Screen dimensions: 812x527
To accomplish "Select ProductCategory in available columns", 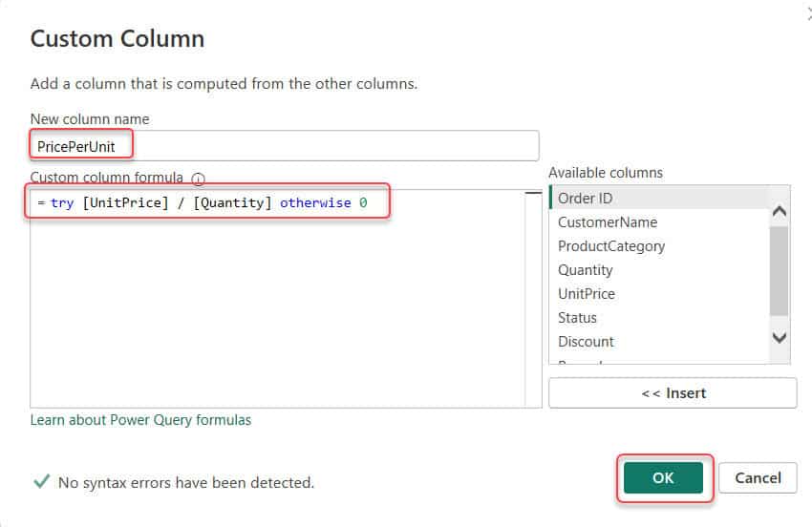I will point(659,246).
